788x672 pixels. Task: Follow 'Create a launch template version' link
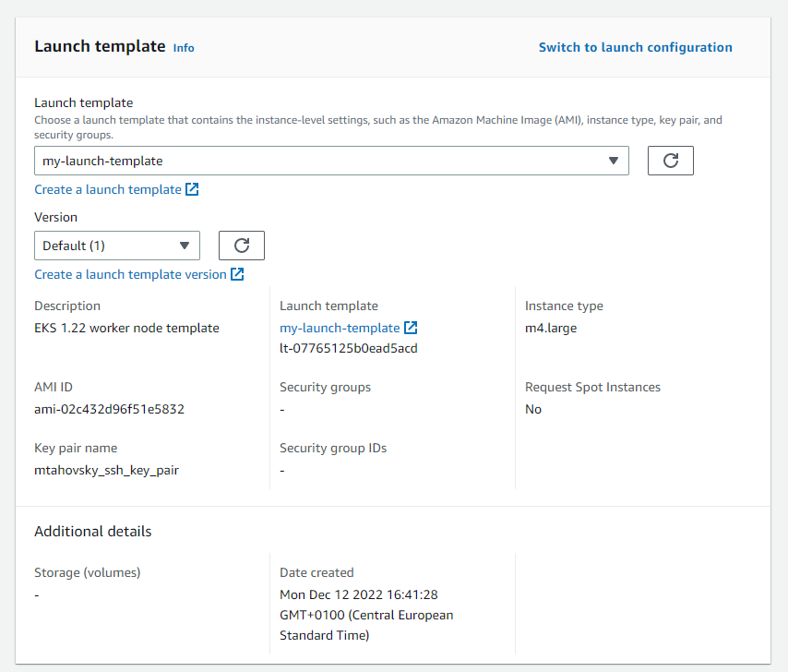click(x=130, y=274)
